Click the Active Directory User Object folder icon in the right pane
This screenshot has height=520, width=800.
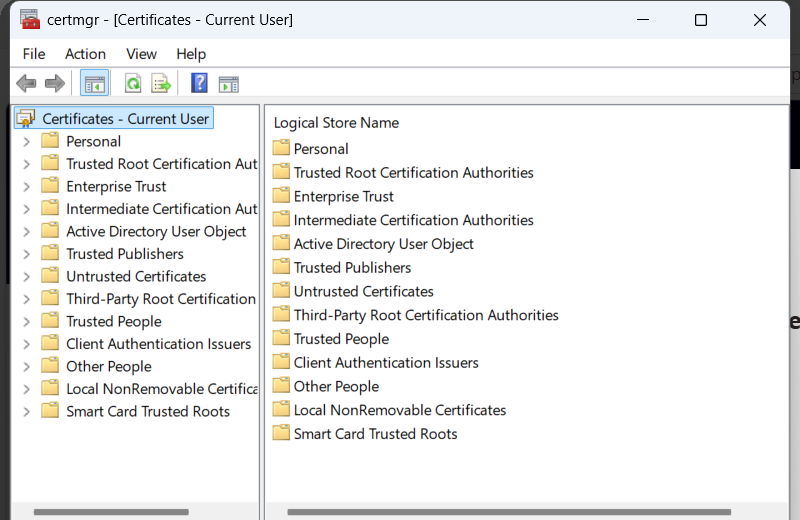pyautogui.click(x=281, y=243)
